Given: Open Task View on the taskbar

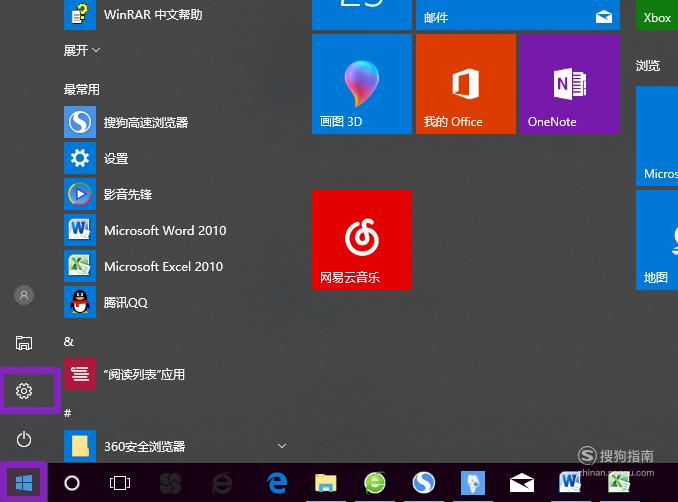Looking at the screenshot, I should coord(120,483).
